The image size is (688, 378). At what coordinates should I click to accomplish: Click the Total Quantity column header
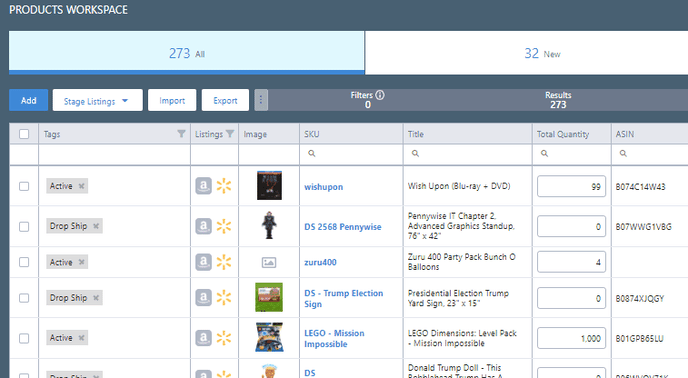[571, 134]
